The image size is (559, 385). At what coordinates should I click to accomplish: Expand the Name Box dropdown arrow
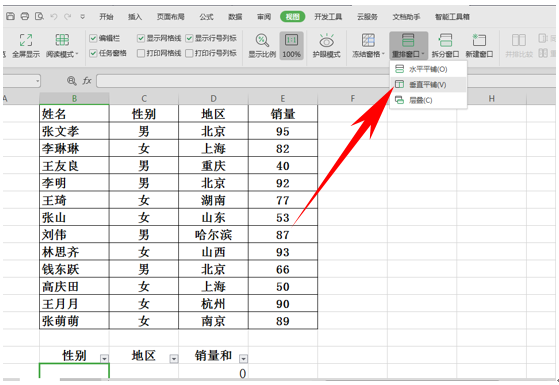[37, 81]
